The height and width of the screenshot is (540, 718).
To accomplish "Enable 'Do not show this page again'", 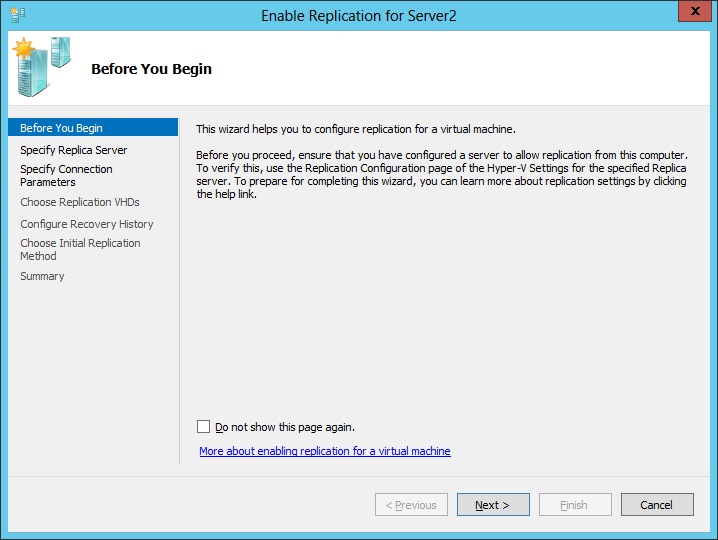I will click(x=204, y=426).
